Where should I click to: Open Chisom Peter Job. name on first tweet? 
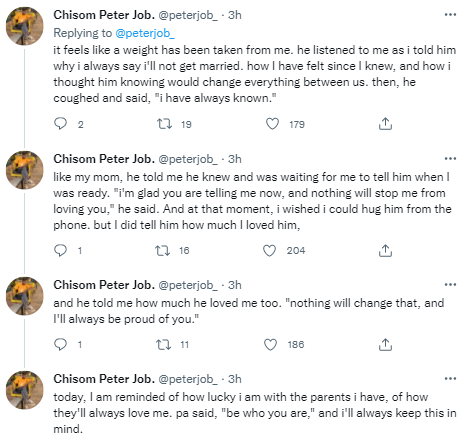(104, 15)
